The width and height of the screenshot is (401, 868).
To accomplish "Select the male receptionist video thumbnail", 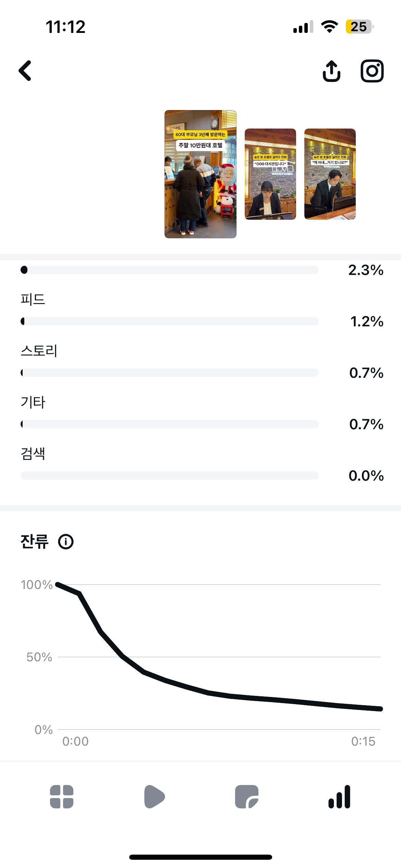I will (x=330, y=174).
